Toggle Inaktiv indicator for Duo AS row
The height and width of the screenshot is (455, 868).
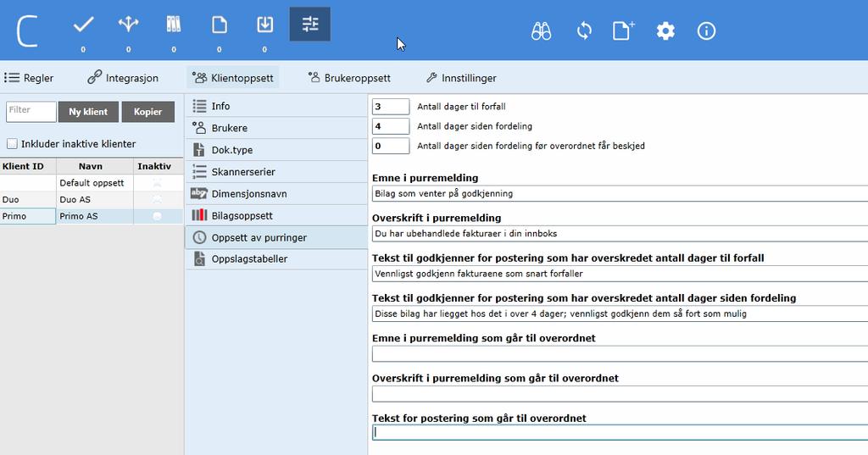pyautogui.click(x=157, y=199)
